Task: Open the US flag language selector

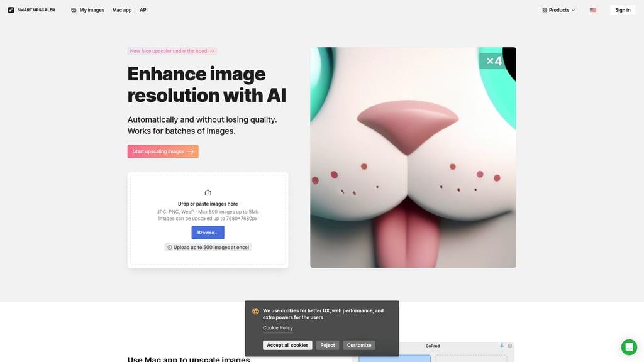Action: (592, 10)
